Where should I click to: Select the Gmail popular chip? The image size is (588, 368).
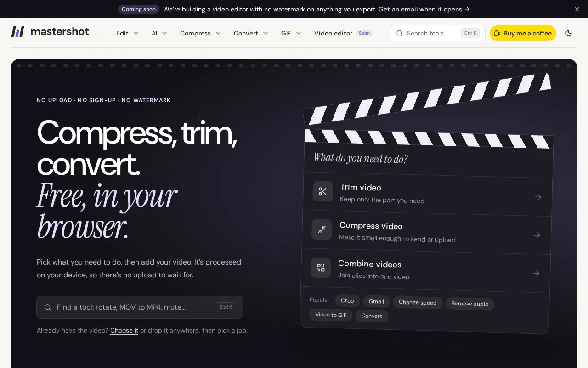point(376,301)
